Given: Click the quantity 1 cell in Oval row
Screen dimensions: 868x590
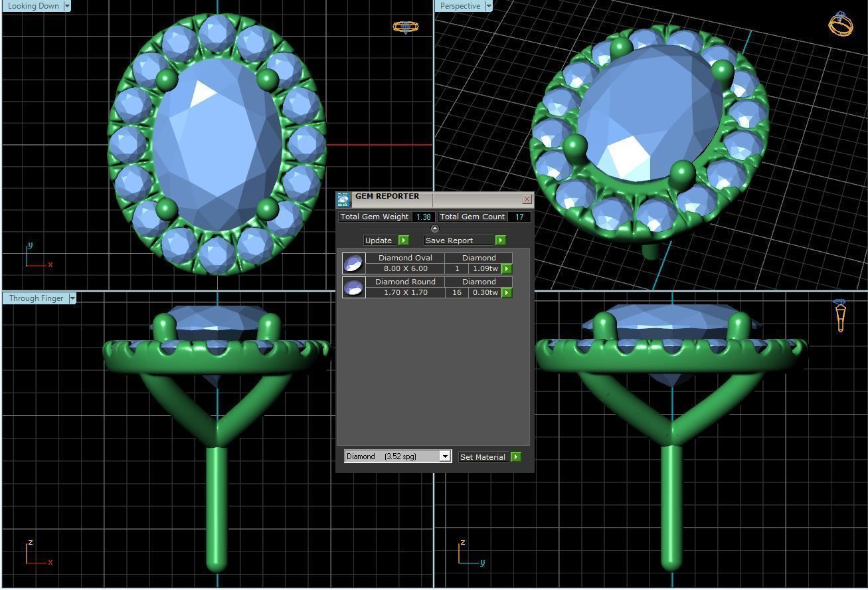Looking at the screenshot, I should pos(457,268).
